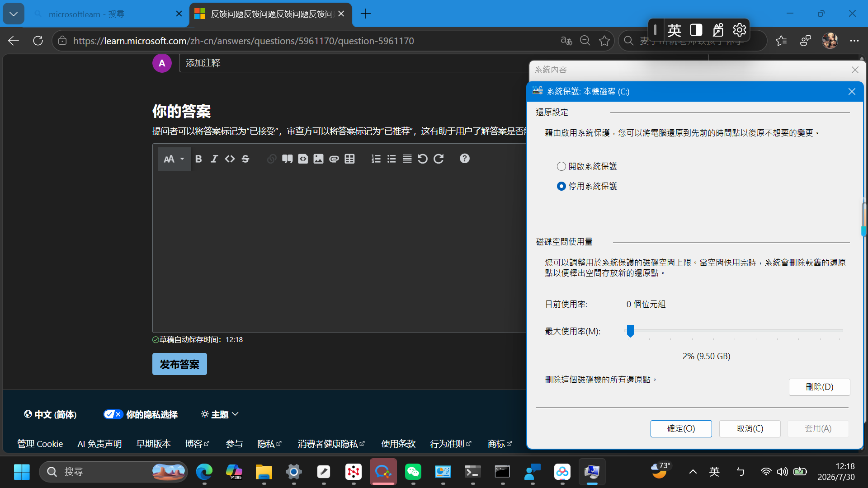Select the 反馈问题 Microsoft Learn tab
Image resolution: width=868 pixels, height=488 pixels.
tap(270, 14)
